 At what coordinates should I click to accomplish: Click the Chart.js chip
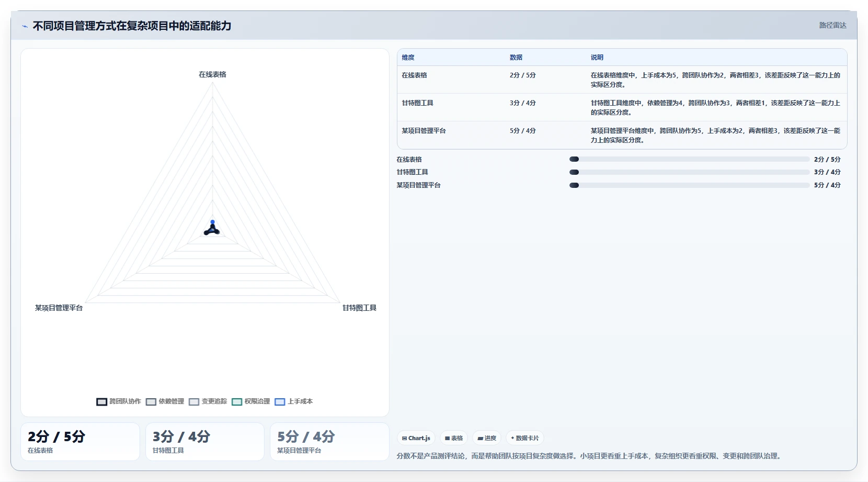click(x=416, y=438)
